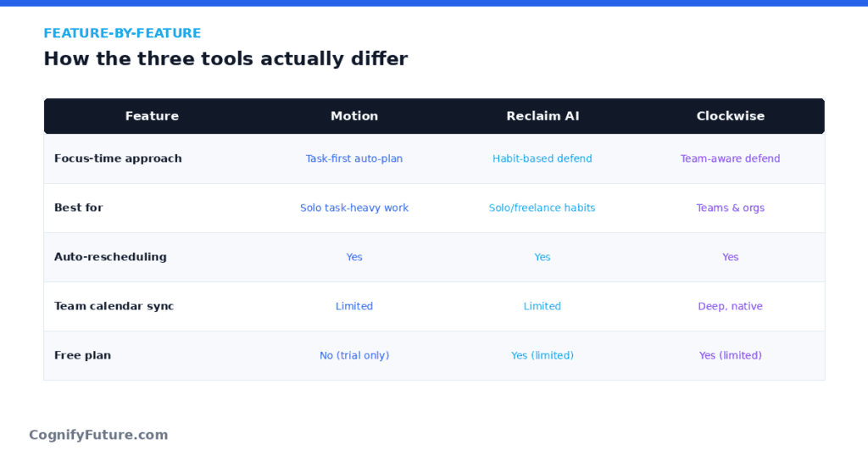Select the Clockwise column header
868x456 pixels.
[x=730, y=116]
